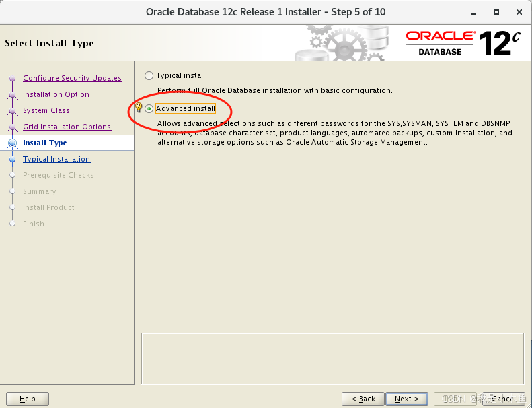
Task: Proceed with the Next button
Action: tap(407, 399)
